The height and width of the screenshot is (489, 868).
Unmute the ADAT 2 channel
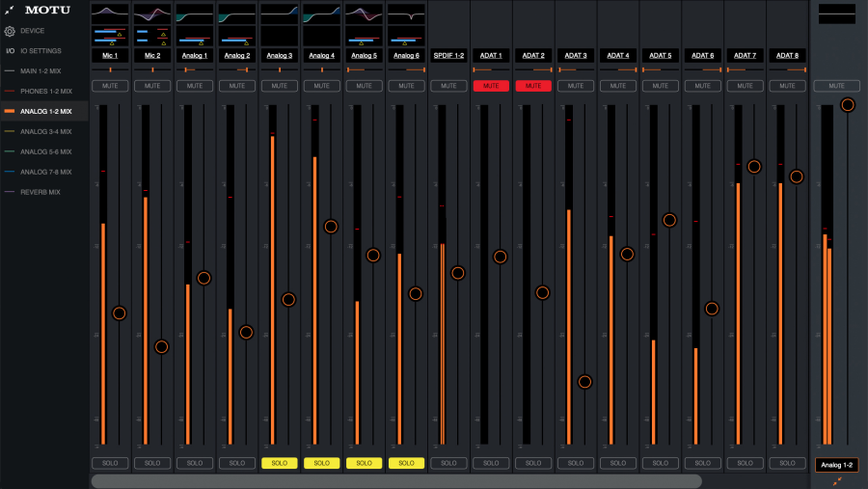(x=533, y=86)
